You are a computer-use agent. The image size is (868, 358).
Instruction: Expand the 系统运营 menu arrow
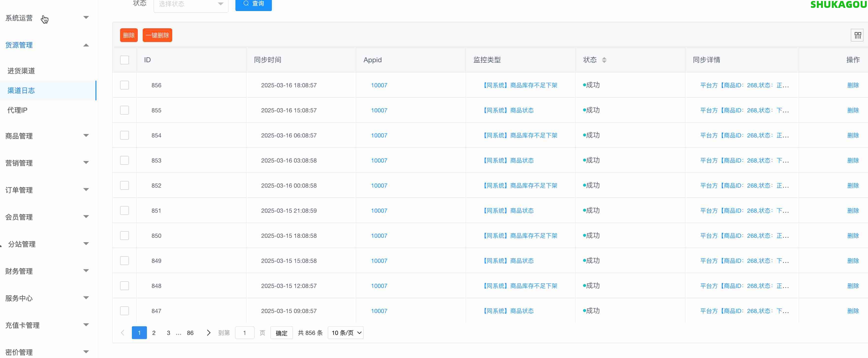pyautogui.click(x=86, y=17)
